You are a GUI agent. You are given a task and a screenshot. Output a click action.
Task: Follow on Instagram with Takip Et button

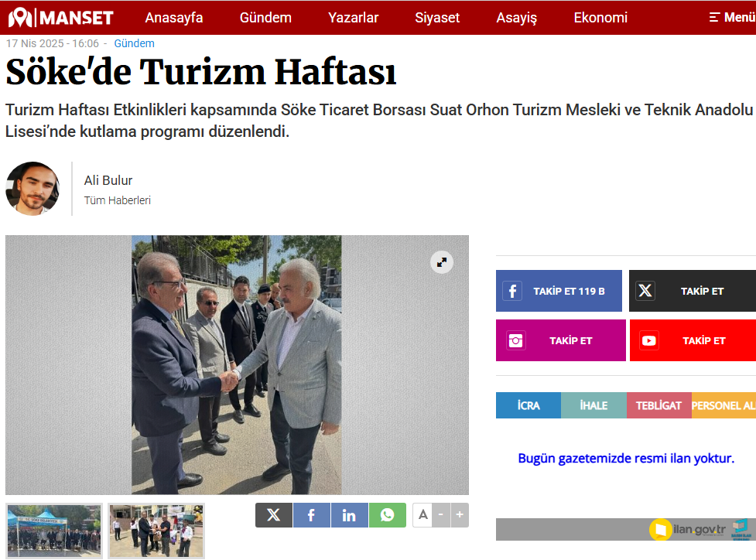click(560, 340)
